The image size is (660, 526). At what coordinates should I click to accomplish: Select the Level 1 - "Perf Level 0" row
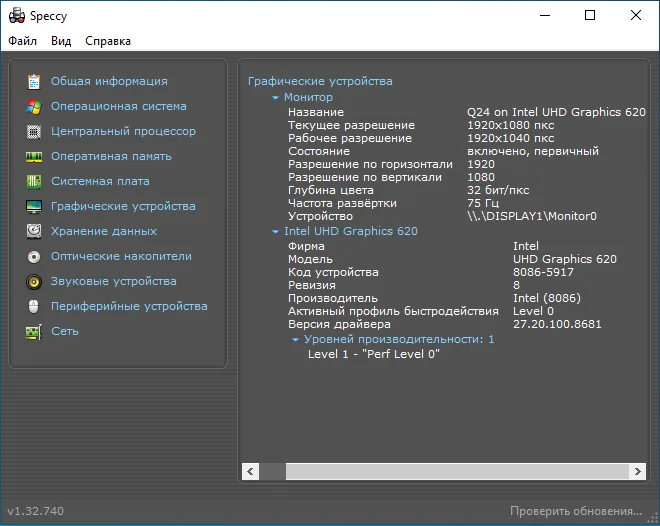point(374,354)
